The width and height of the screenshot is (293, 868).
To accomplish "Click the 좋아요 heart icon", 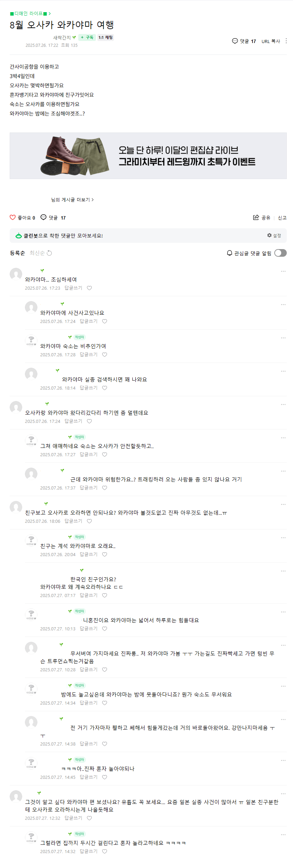I will [x=12, y=218].
